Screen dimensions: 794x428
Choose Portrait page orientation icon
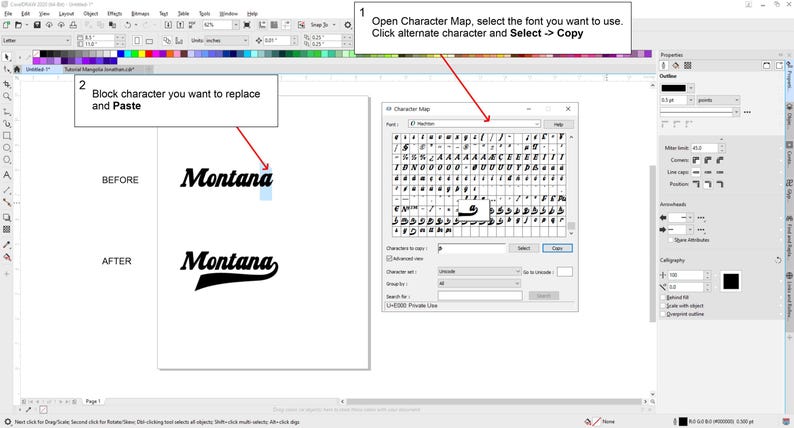click(x=137, y=41)
